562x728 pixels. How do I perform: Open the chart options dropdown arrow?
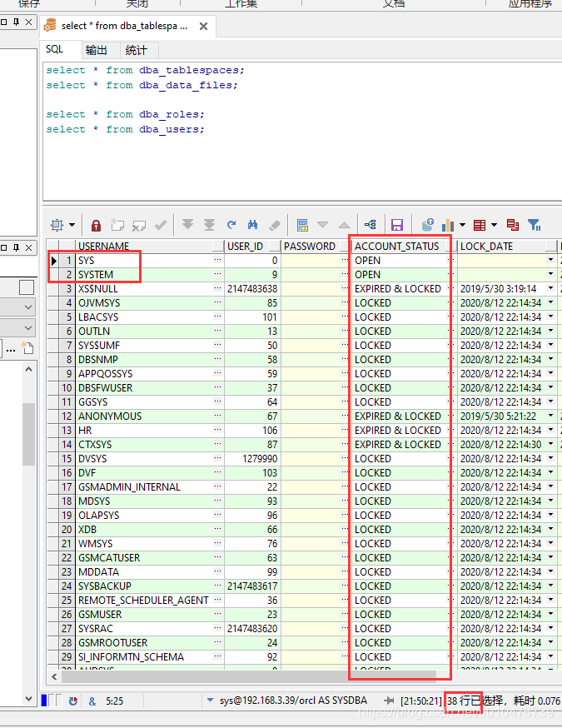463,225
